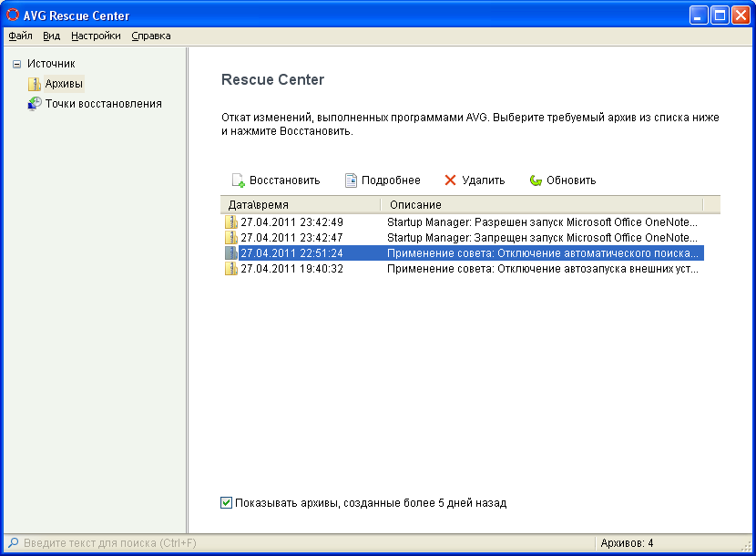Click the red X Удалить icon
This screenshot has width=756, height=556.
pyautogui.click(x=450, y=180)
